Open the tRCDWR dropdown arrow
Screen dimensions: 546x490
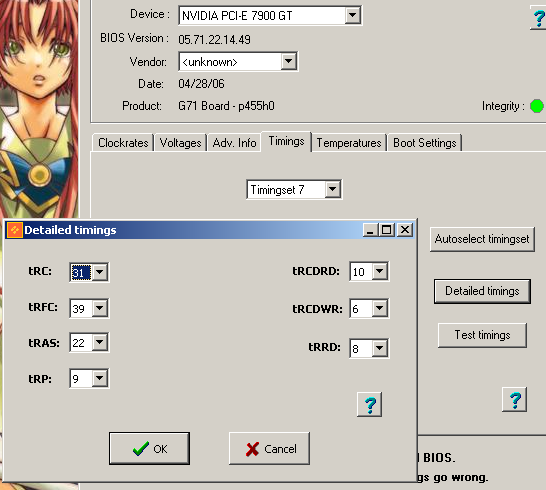(380, 308)
